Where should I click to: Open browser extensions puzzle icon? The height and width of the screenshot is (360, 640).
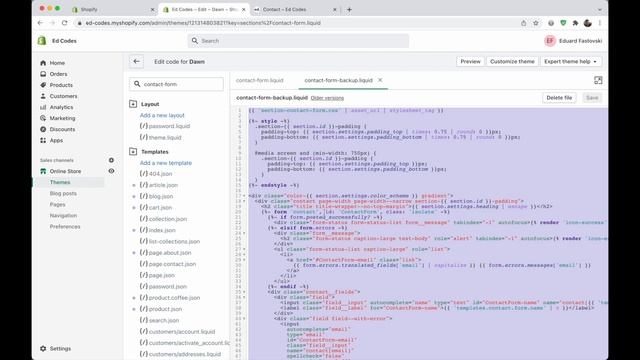pos(575,23)
